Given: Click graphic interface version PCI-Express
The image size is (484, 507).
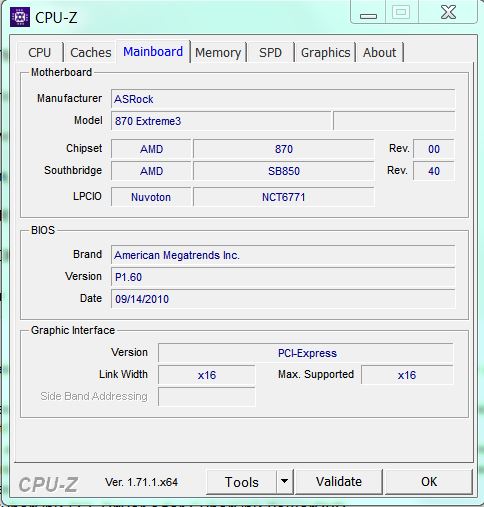Looking at the screenshot, I should (x=306, y=353).
